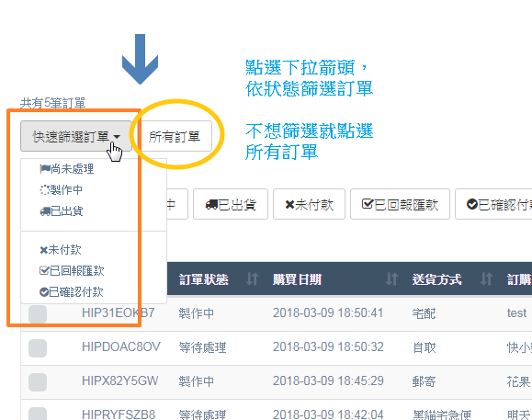Viewport: 532px width, 420px height.
Task: Click the 已出貨 truck filter button
Action: (x=231, y=204)
